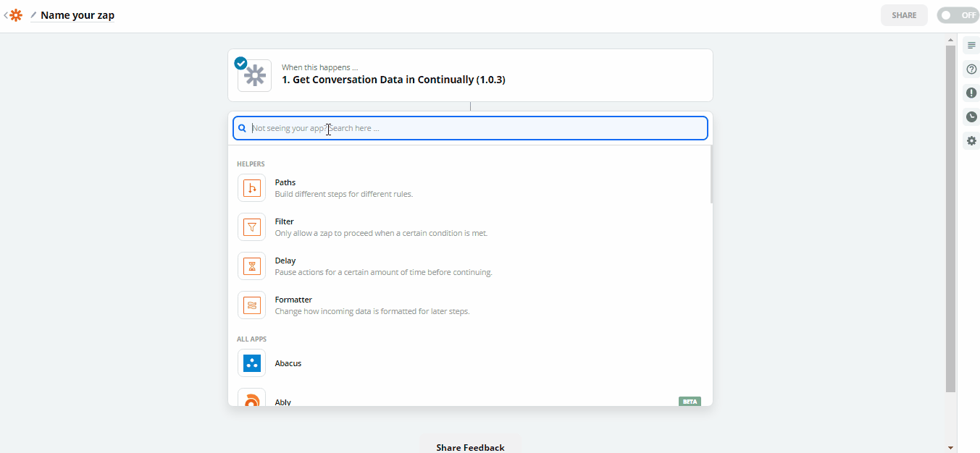The image size is (980, 453).
Task: Rename zap via 'Name your zap' field
Action: point(78,15)
